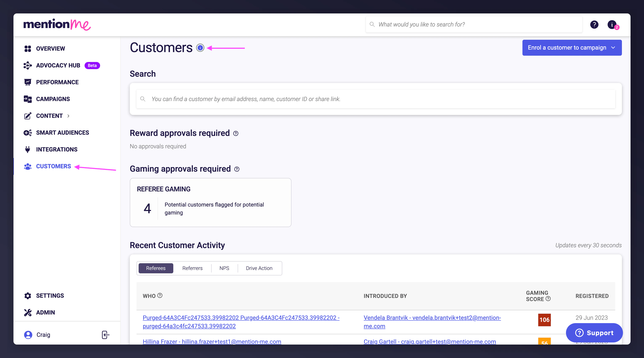Click the customer search by email input field
This screenshot has width=644, height=358.
375,99
